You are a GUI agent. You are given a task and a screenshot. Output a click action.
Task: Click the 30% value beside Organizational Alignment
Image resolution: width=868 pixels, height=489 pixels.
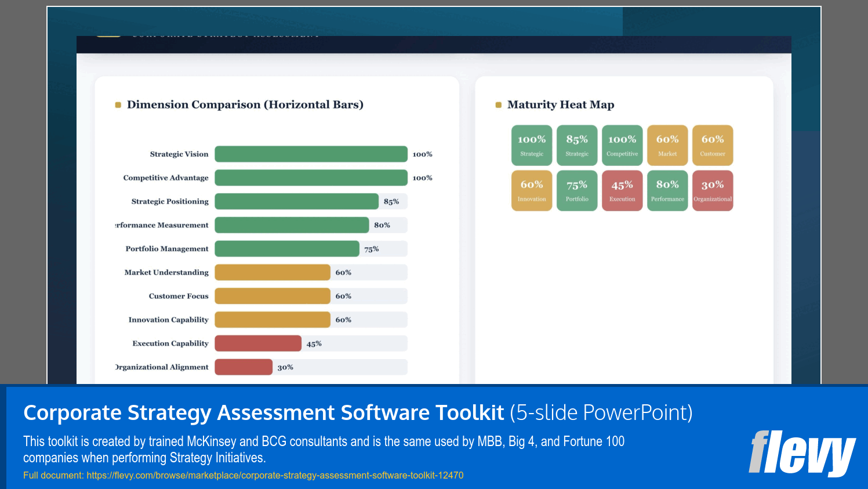coord(285,367)
